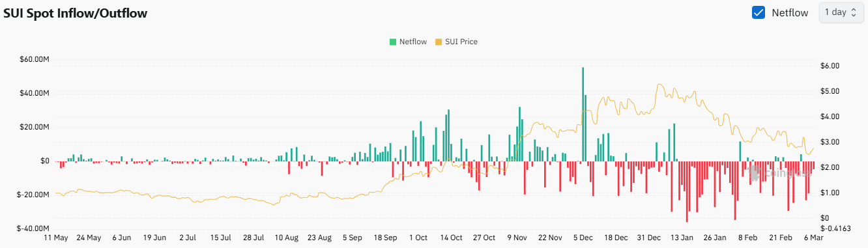This screenshot has height=248, width=868.
Task: Click the 8 Feb date label
Action: pyautogui.click(x=749, y=238)
